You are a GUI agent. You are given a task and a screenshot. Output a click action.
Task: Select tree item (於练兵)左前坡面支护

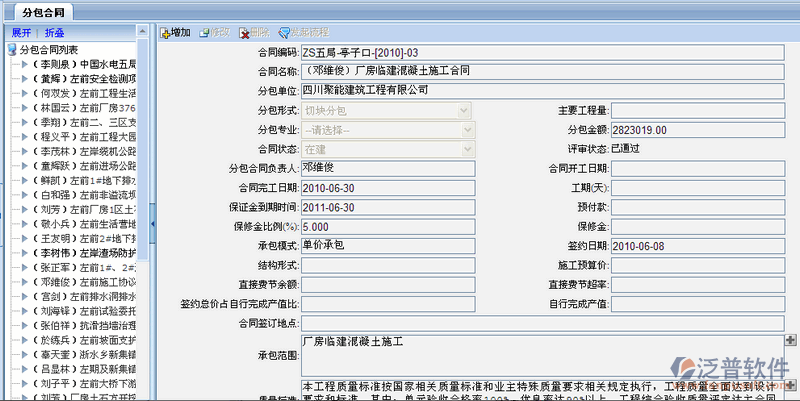[x=84, y=340]
